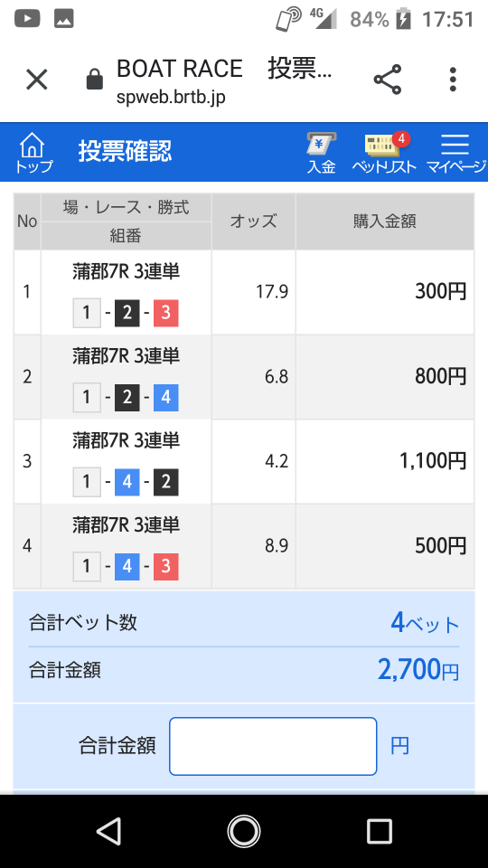
Task: Select the 800円 bet row 1-2-4
Action: [244, 377]
